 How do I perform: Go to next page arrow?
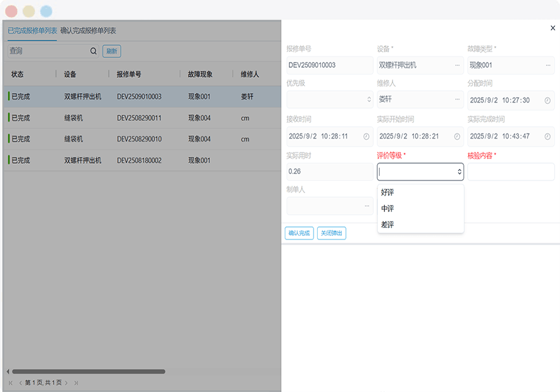tap(66, 383)
